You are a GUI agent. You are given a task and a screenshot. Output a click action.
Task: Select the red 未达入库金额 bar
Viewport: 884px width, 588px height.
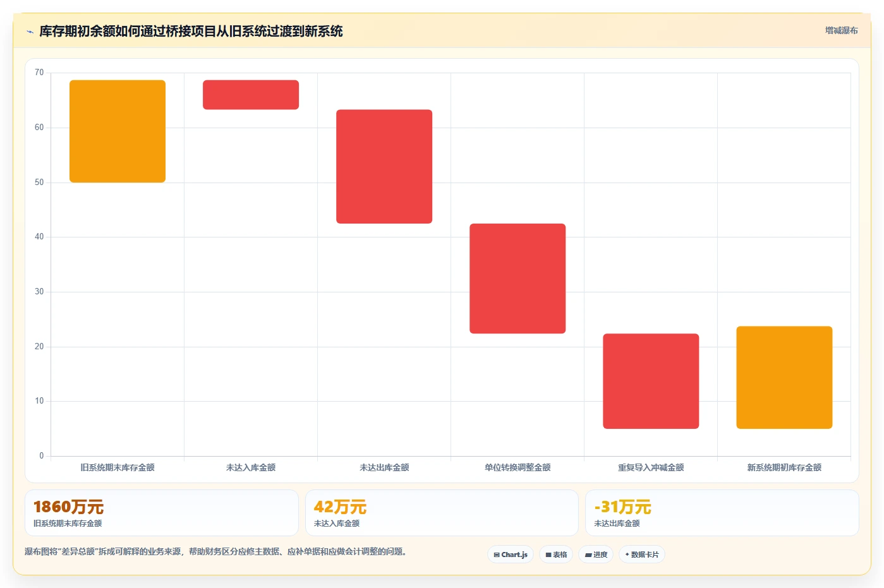tap(251, 95)
